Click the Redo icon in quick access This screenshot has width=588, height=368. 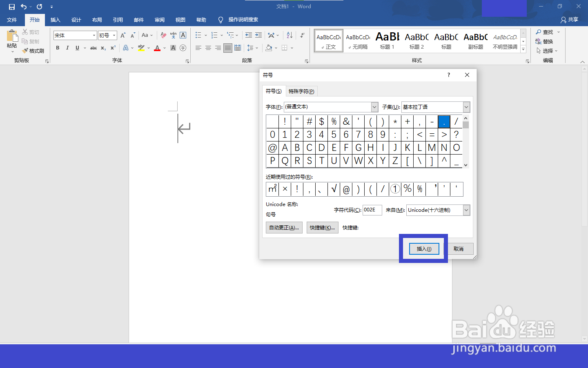40,7
